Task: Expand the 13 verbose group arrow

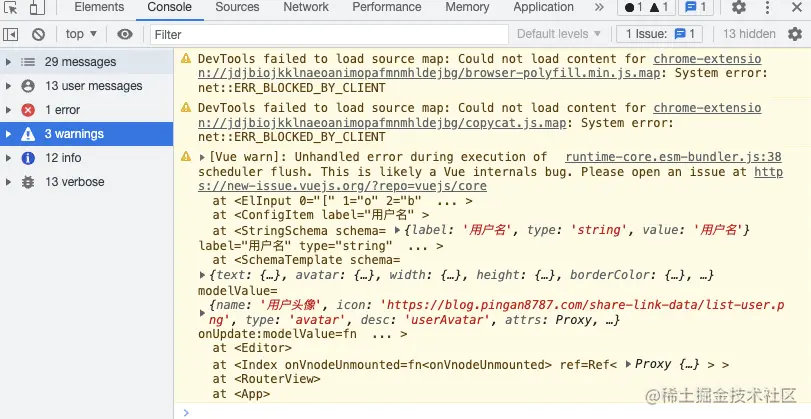Action: [x=8, y=182]
